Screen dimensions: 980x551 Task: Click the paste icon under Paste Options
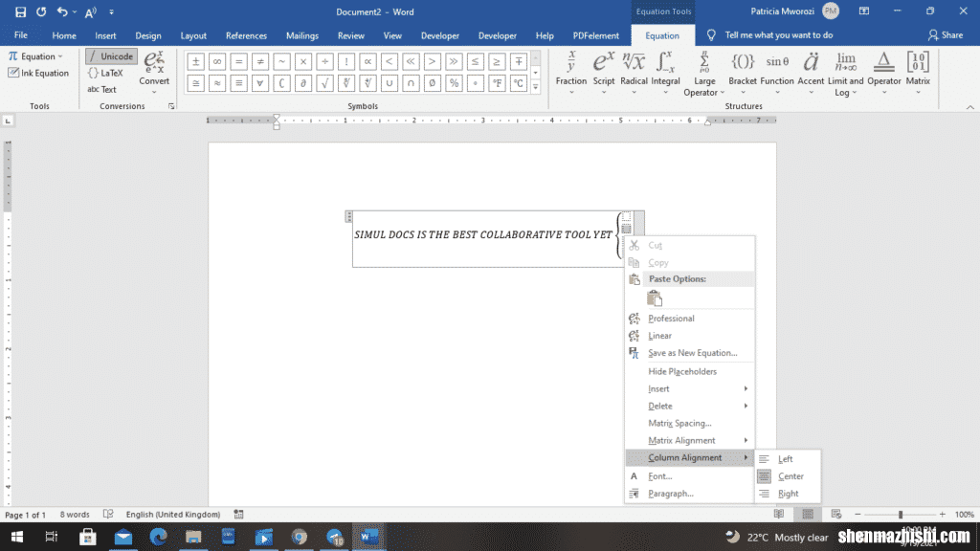[x=655, y=298]
